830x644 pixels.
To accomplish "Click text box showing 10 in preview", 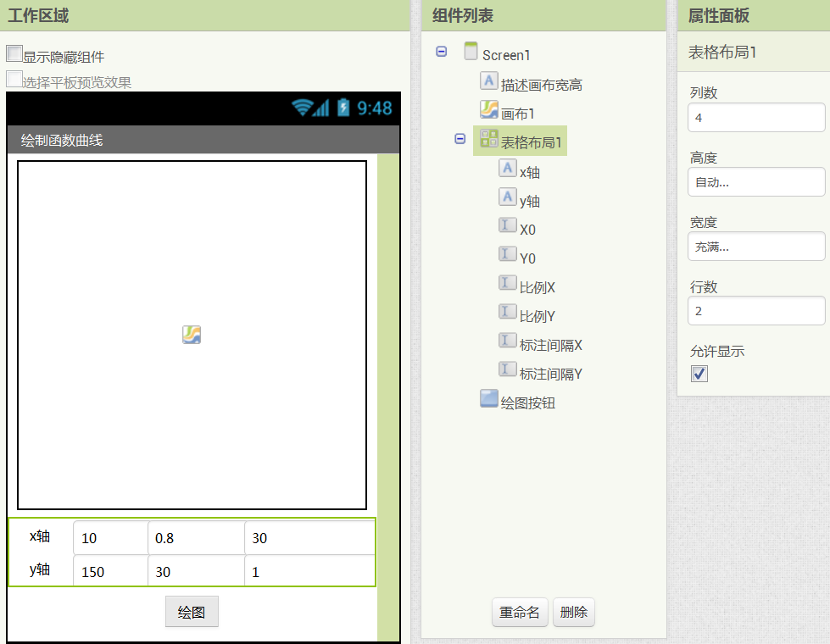I will (x=110, y=537).
